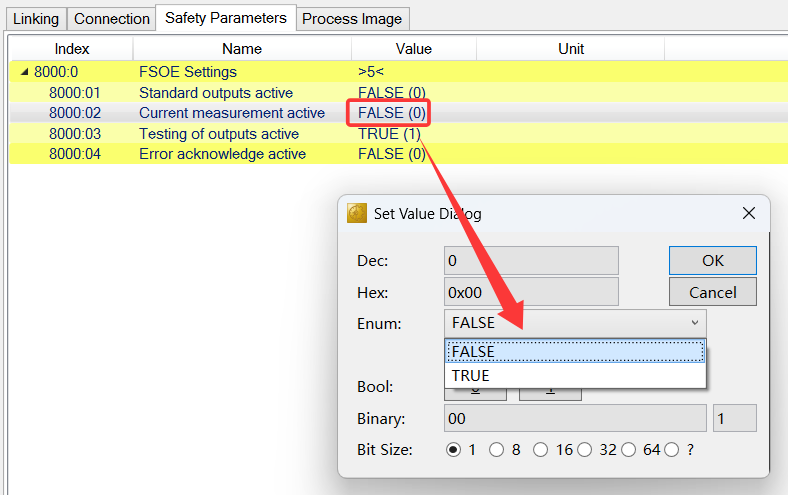The width and height of the screenshot is (788, 495).
Task: Select the 8-bit size radio button
Action: 496,450
